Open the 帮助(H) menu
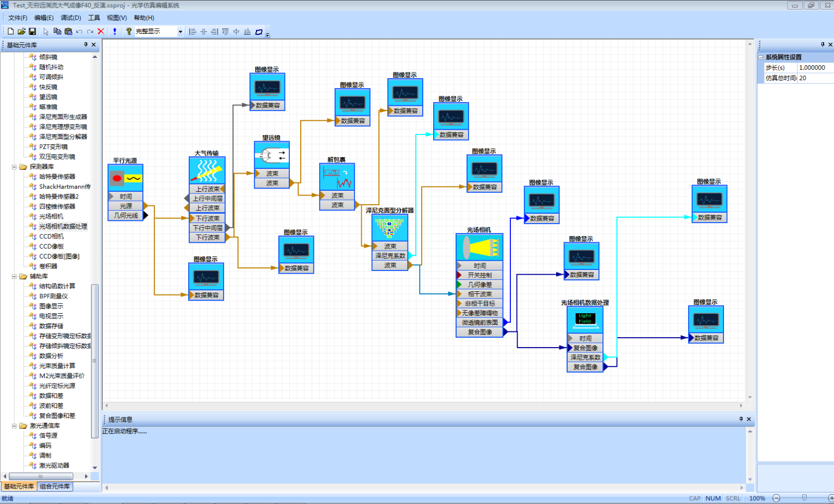This screenshot has width=834, height=504. click(x=144, y=18)
